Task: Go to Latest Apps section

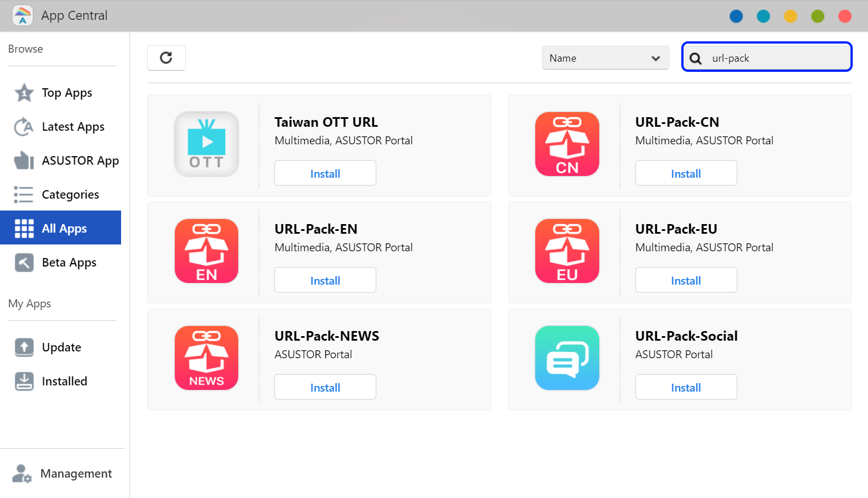Action: pyautogui.click(x=61, y=126)
